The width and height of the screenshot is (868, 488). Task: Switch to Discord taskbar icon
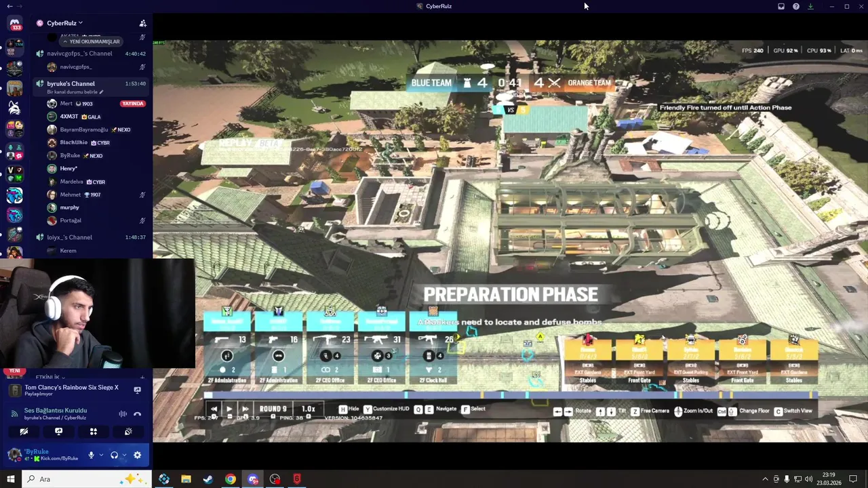(253, 479)
